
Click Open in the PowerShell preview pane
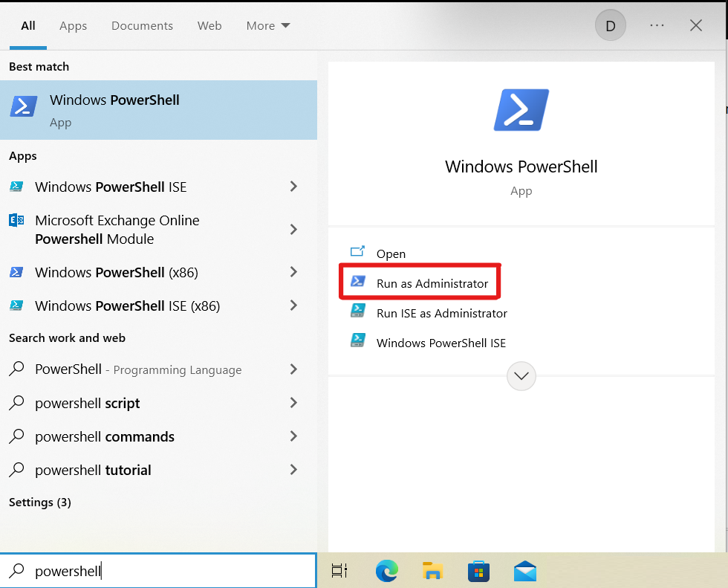pos(391,254)
